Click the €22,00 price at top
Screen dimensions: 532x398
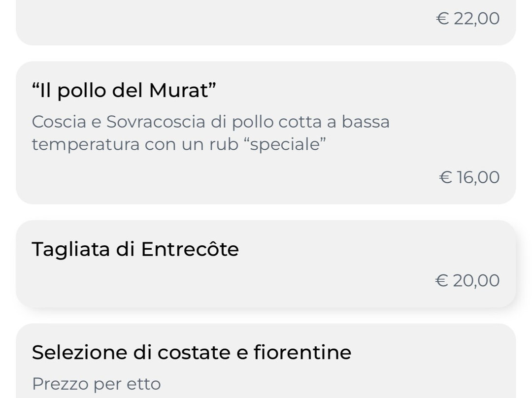[x=468, y=19]
